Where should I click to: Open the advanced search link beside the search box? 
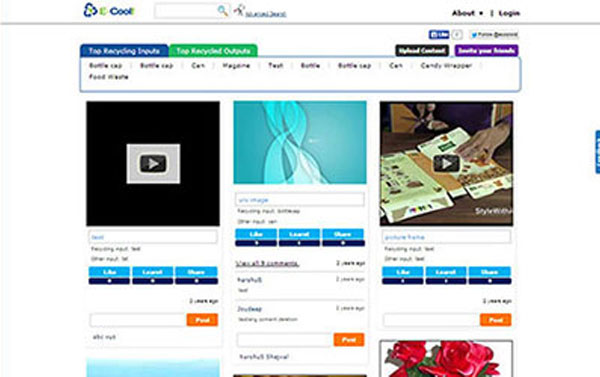click(266, 14)
